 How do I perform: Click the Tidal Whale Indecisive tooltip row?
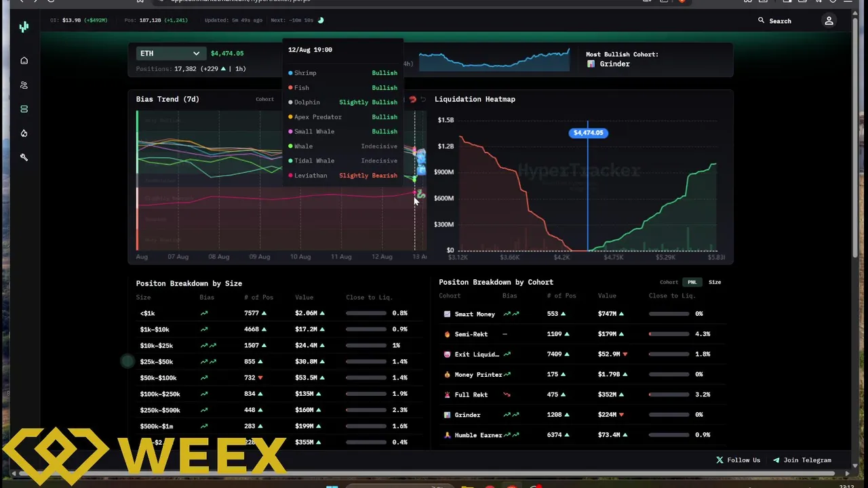click(x=342, y=161)
